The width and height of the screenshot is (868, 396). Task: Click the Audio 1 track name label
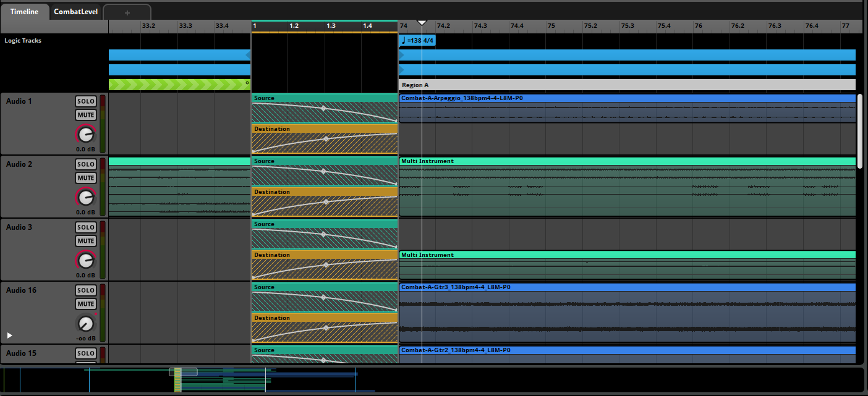click(19, 101)
